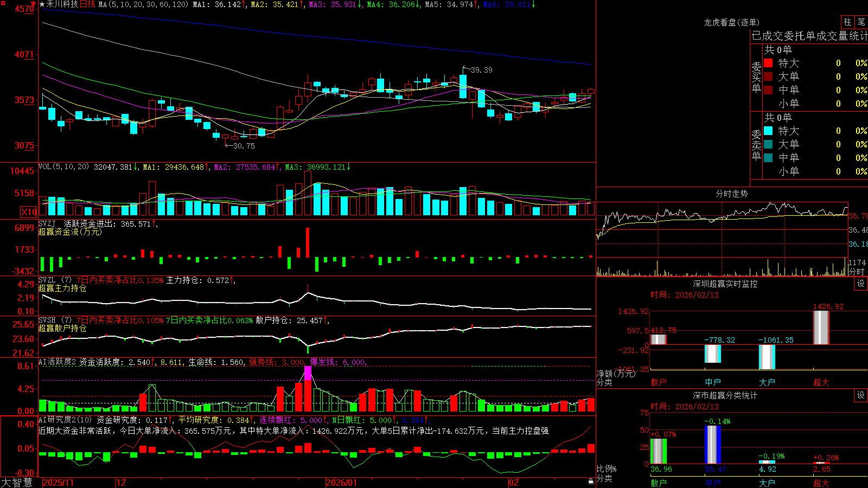868x488 pixels.
Task: Click the 4570 price axis label
Action: click(24, 9)
